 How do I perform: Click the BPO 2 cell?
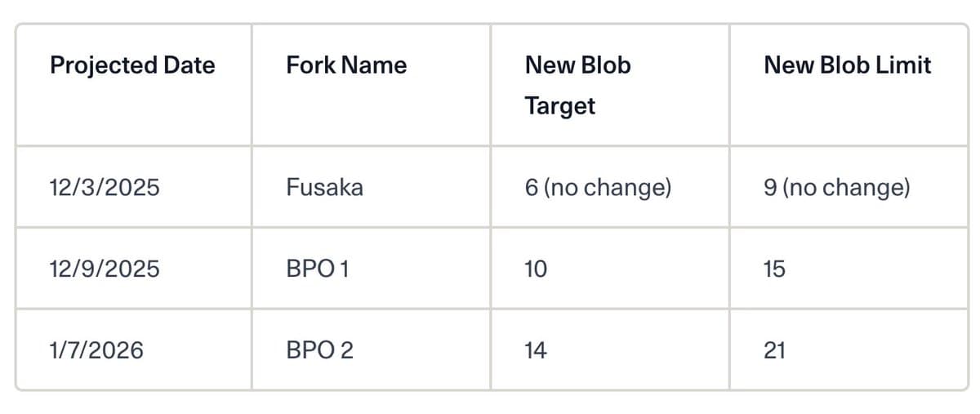[x=319, y=350]
